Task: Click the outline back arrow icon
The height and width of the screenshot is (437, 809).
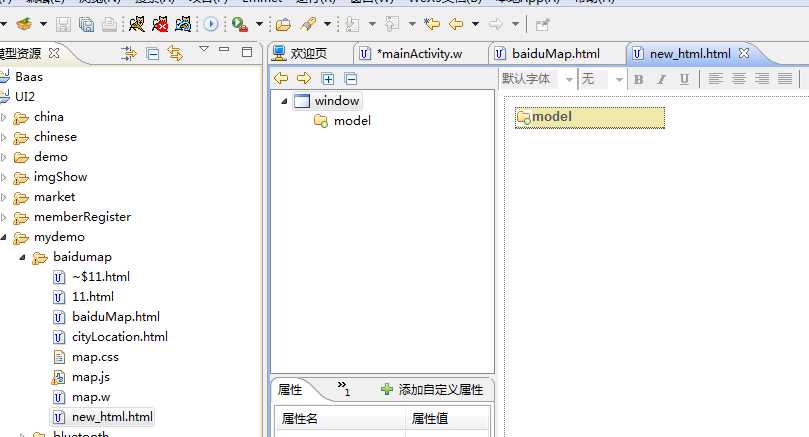Action: [281, 78]
